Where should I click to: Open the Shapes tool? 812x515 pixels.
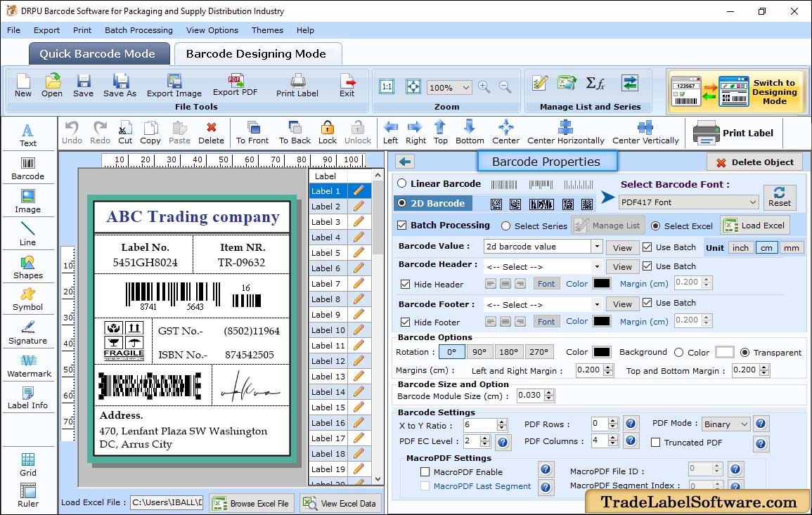click(28, 267)
